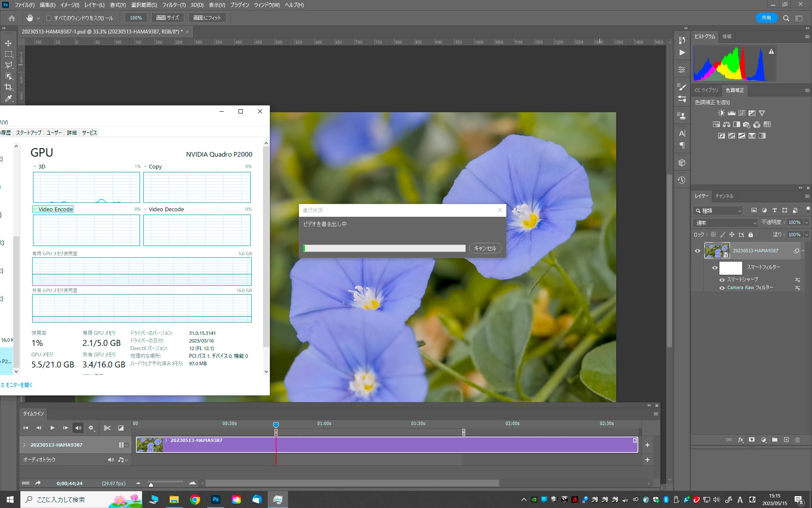Click the split-at-playhead scissors icon
The height and width of the screenshot is (508, 812).
[107, 428]
